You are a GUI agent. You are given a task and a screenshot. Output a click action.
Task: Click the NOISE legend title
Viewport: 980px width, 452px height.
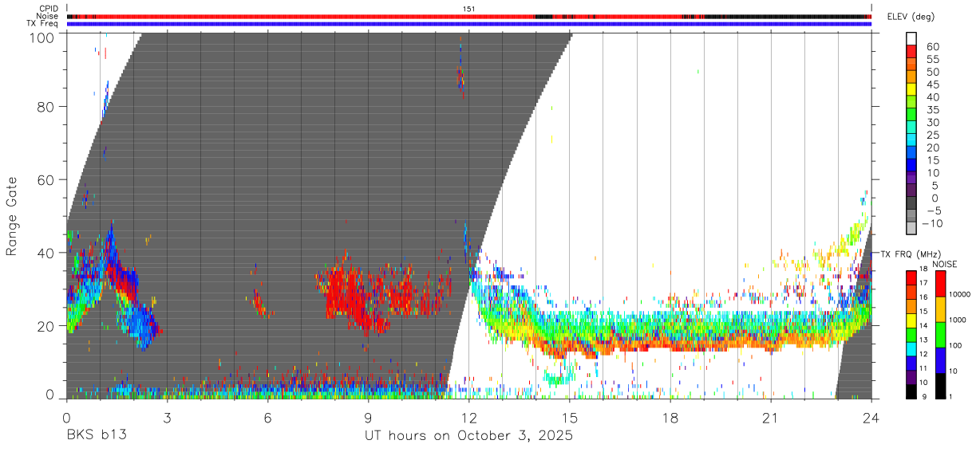pyautogui.click(x=943, y=264)
